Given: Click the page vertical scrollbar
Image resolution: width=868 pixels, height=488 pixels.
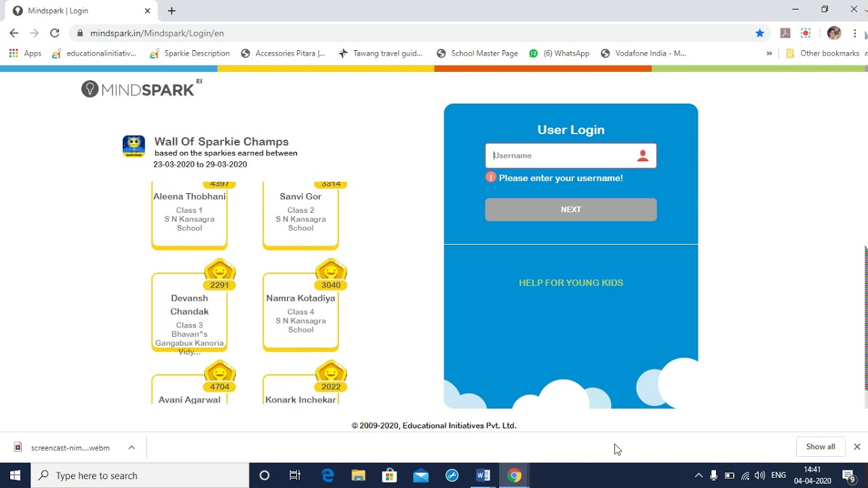Looking at the screenshot, I should (x=866, y=319).
